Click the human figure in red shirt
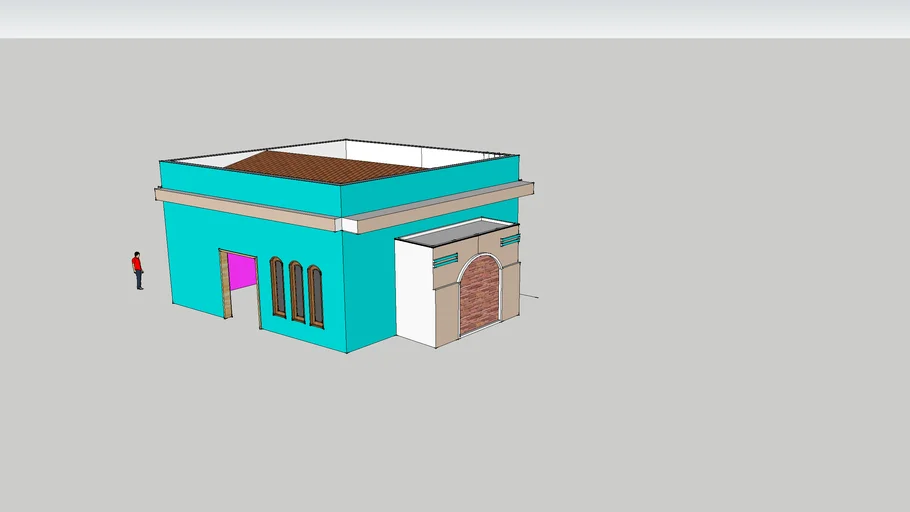This screenshot has height=512, width=910. pos(137,270)
